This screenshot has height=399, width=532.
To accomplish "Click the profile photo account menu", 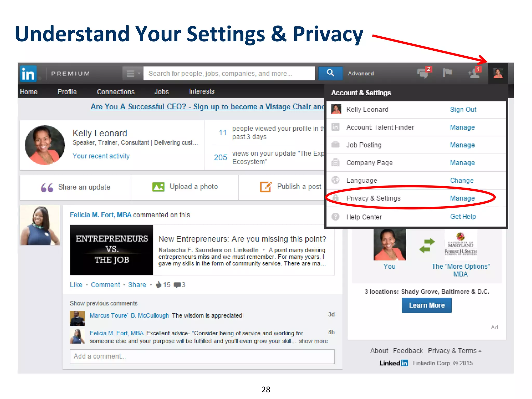I will pyautogui.click(x=498, y=74).
